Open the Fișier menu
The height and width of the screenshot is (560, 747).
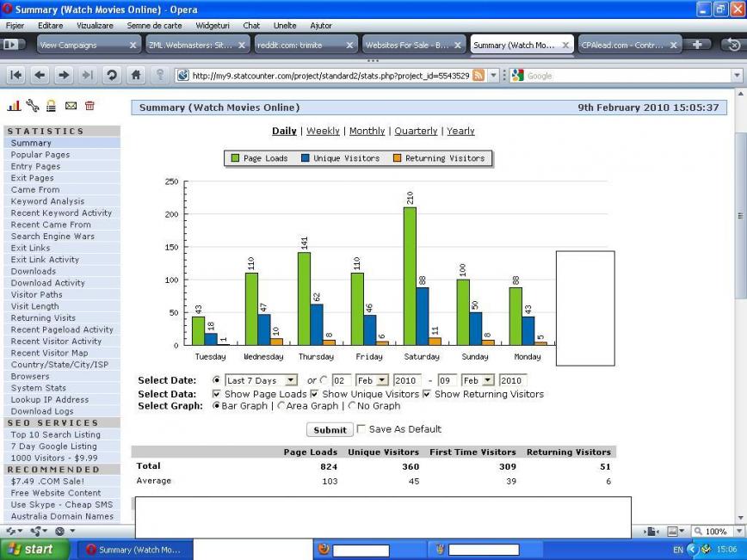coord(15,26)
